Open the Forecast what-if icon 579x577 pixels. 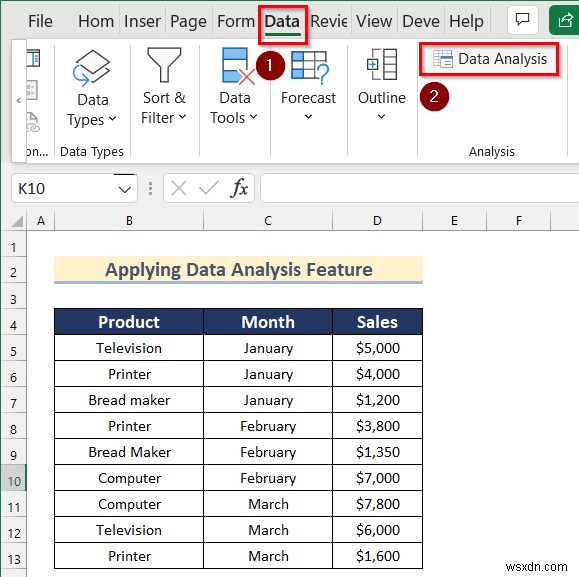(x=309, y=67)
